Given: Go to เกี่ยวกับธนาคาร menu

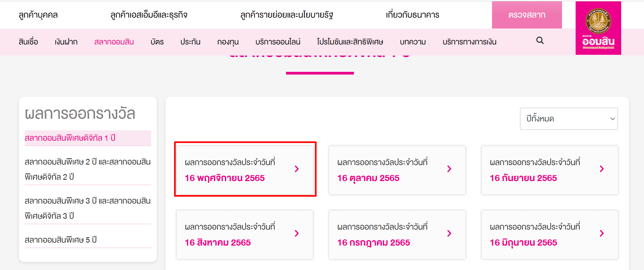Looking at the screenshot, I should pyautogui.click(x=412, y=15).
